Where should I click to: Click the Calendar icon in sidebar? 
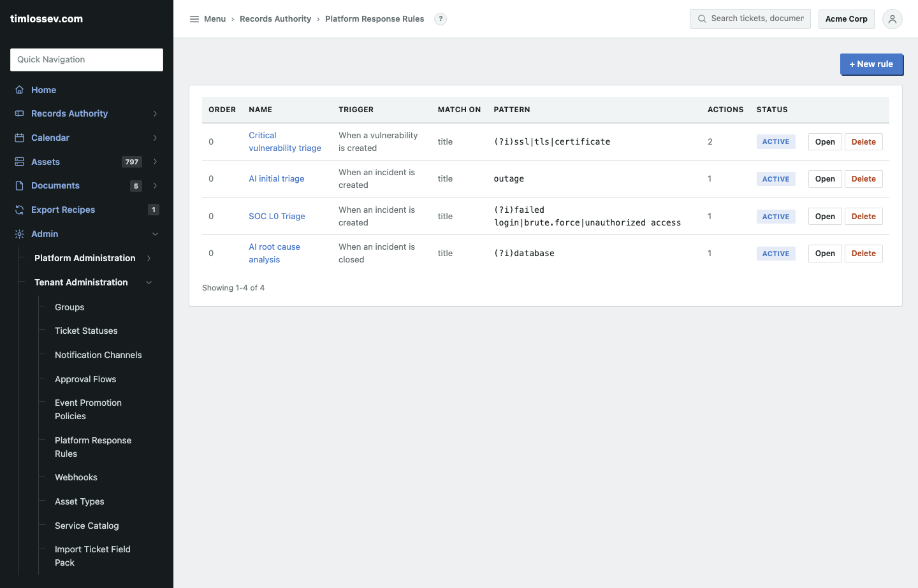(20, 138)
